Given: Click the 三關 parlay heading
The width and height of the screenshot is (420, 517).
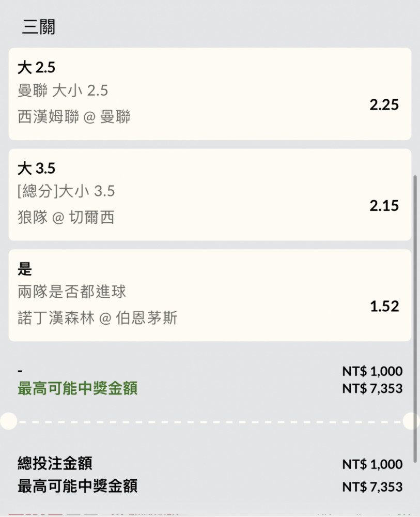Looking at the screenshot, I should (x=39, y=27).
